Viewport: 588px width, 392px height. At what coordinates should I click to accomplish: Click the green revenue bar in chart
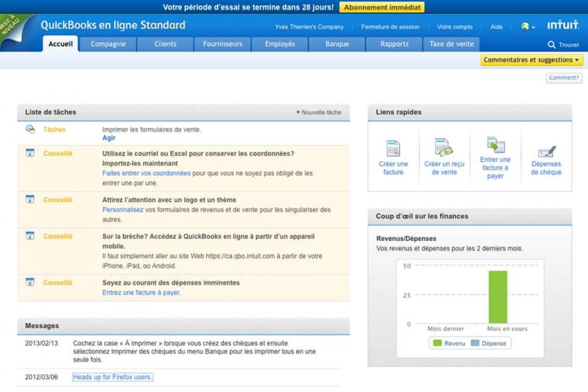pyautogui.click(x=497, y=297)
